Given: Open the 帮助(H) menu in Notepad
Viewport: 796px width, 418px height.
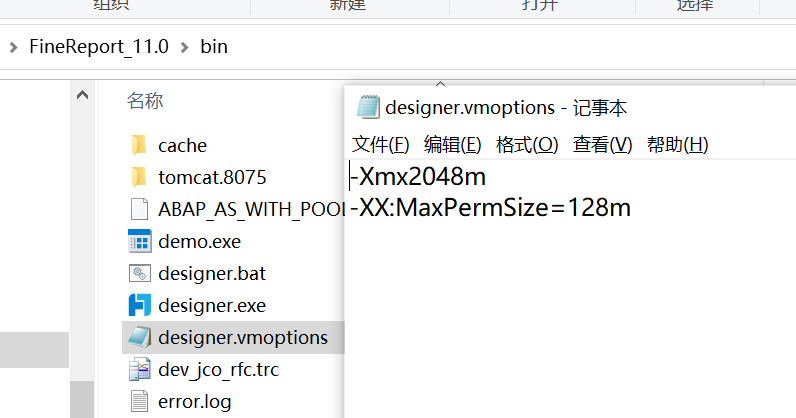Looking at the screenshot, I should coord(677,145).
